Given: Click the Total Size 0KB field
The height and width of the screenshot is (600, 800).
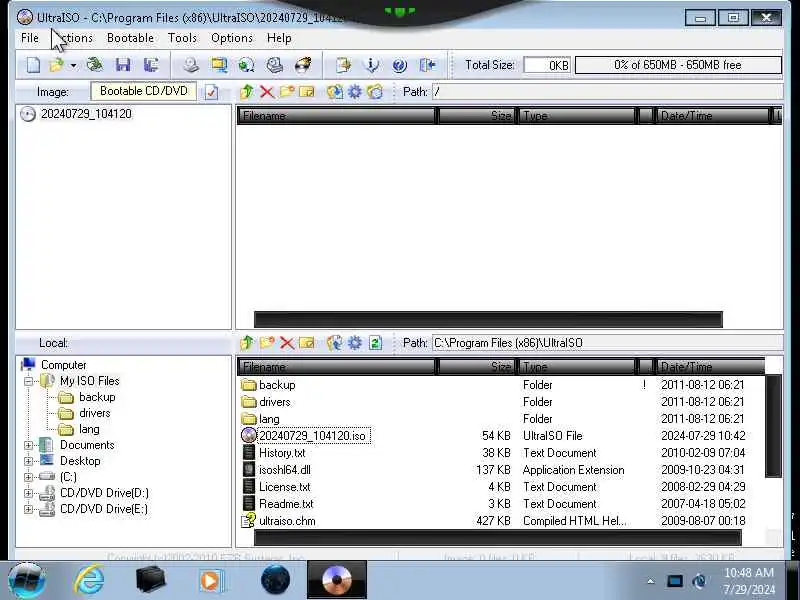Looking at the screenshot, I should pyautogui.click(x=547, y=65).
